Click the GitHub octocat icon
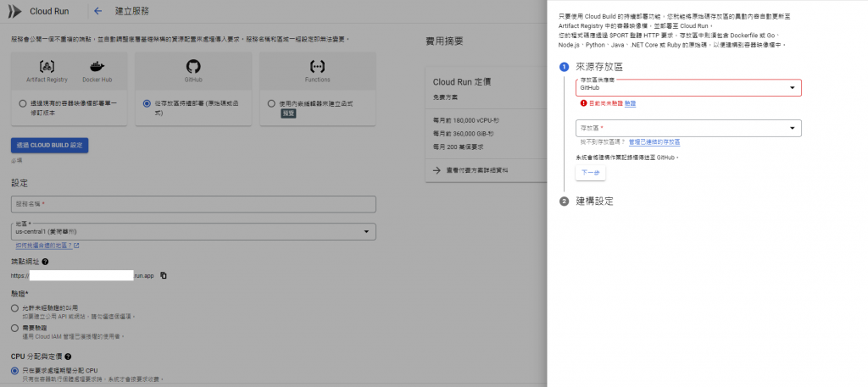Screen dimensions: 868x387 [193, 67]
